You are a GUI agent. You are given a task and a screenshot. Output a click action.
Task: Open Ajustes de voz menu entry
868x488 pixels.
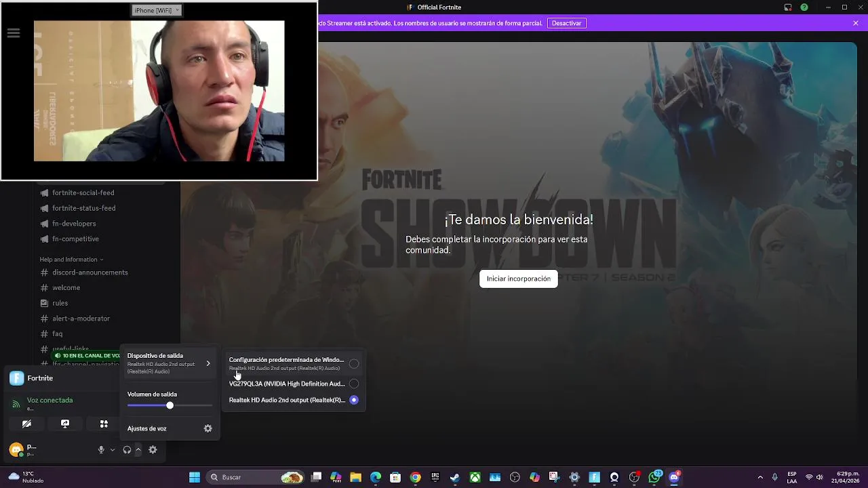click(170, 428)
